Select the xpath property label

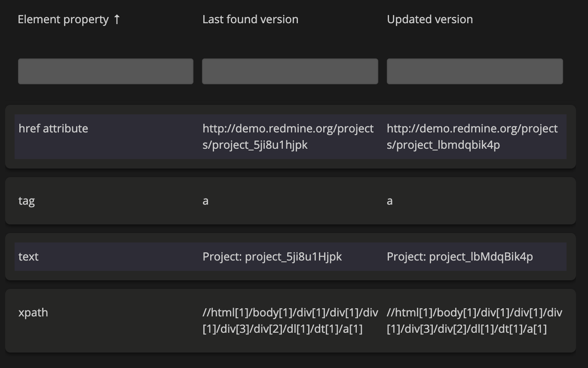(x=33, y=313)
